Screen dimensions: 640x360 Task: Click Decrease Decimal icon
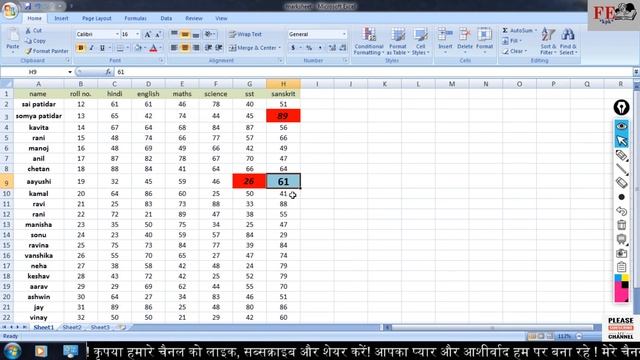pyautogui.click(x=343, y=48)
